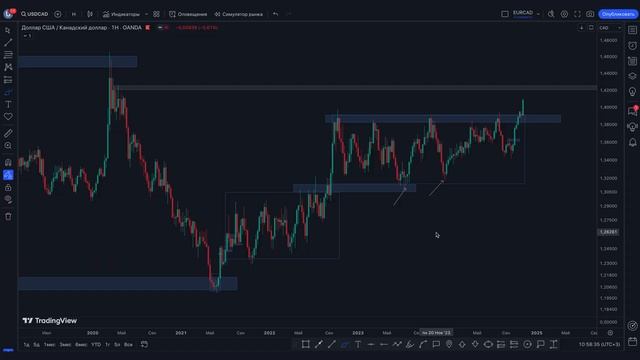This screenshot has height=360, width=640.
Task: Toggle stay in drawing mode
Action: (8, 175)
